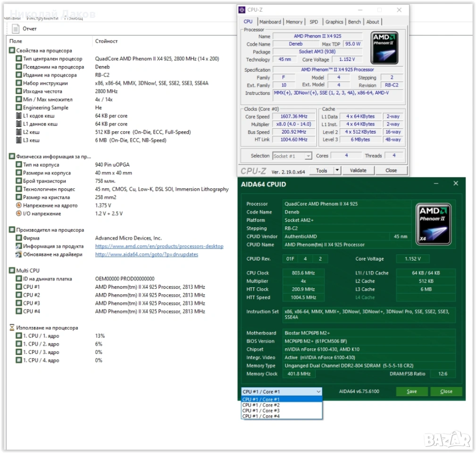Viewport: 476px width, 453px height.
Task: Click the green icon beside Multi CPU
Action: pos(12,270)
